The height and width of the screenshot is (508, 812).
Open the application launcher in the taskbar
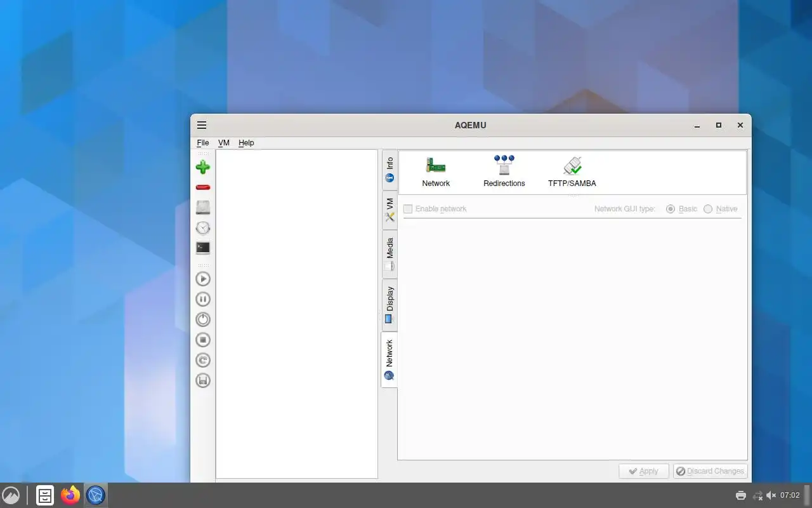[x=11, y=495]
